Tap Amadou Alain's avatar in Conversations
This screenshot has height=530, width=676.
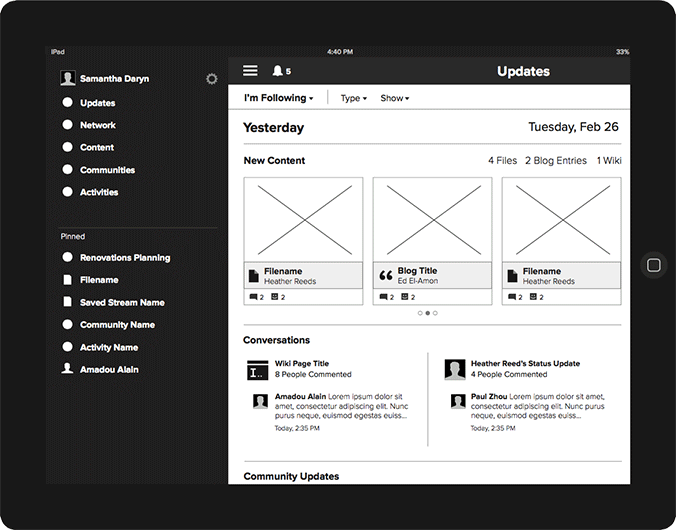pyautogui.click(x=259, y=402)
